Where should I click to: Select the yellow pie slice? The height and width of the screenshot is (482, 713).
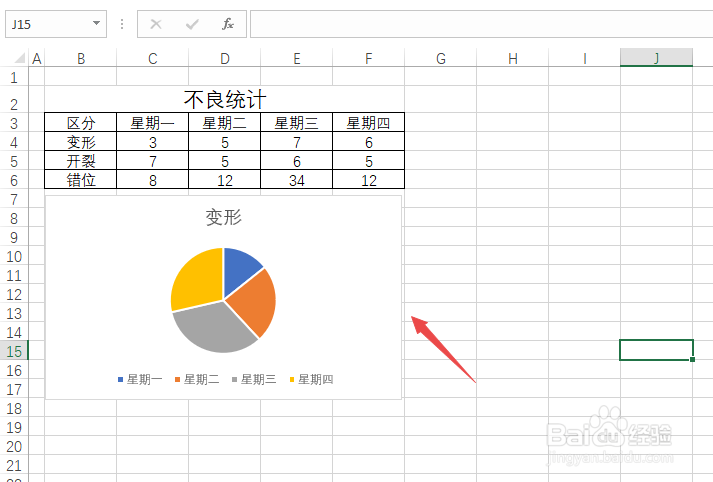(198, 280)
